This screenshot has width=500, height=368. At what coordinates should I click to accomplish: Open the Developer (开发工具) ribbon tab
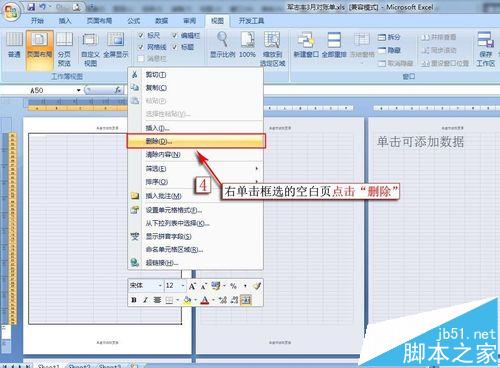[x=251, y=21]
